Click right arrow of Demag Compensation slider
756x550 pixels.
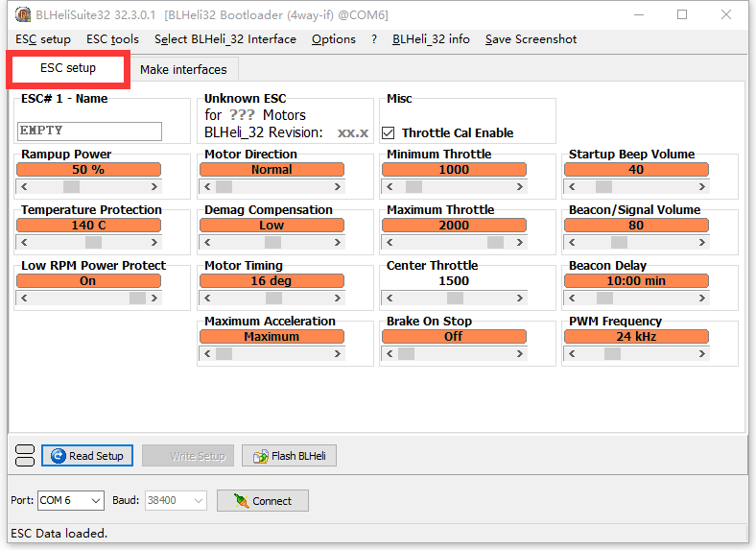[338, 242]
